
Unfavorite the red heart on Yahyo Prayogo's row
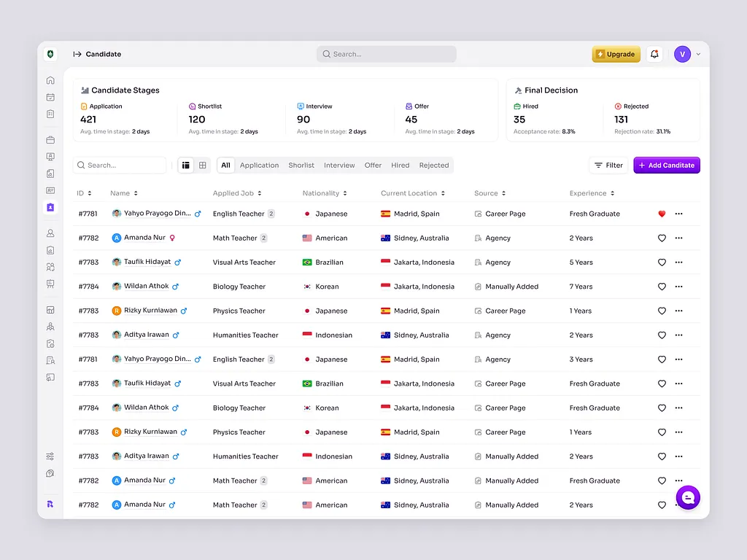tap(662, 213)
